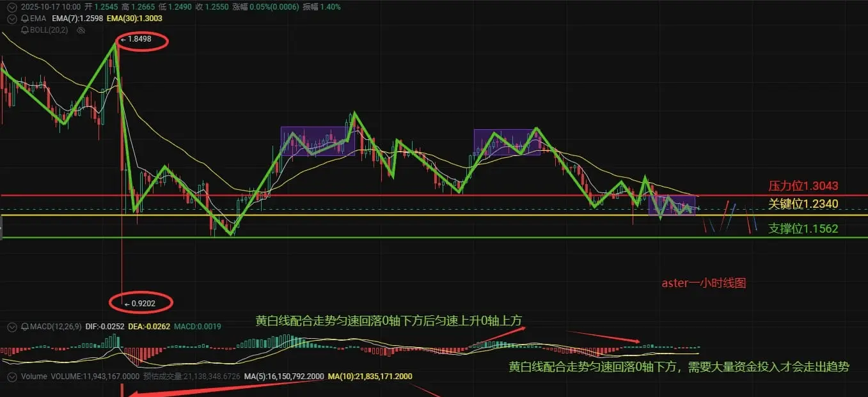The image size is (868, 397).
Task: Click the EMA(7):1.2598 value
Action: click(77, 19)
